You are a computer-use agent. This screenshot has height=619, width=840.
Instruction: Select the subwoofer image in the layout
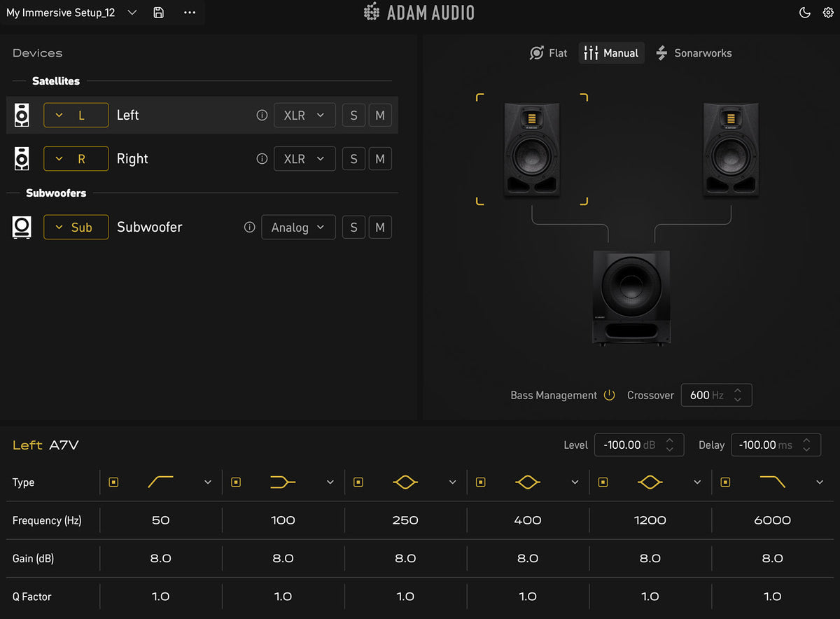tap(631, 298)
